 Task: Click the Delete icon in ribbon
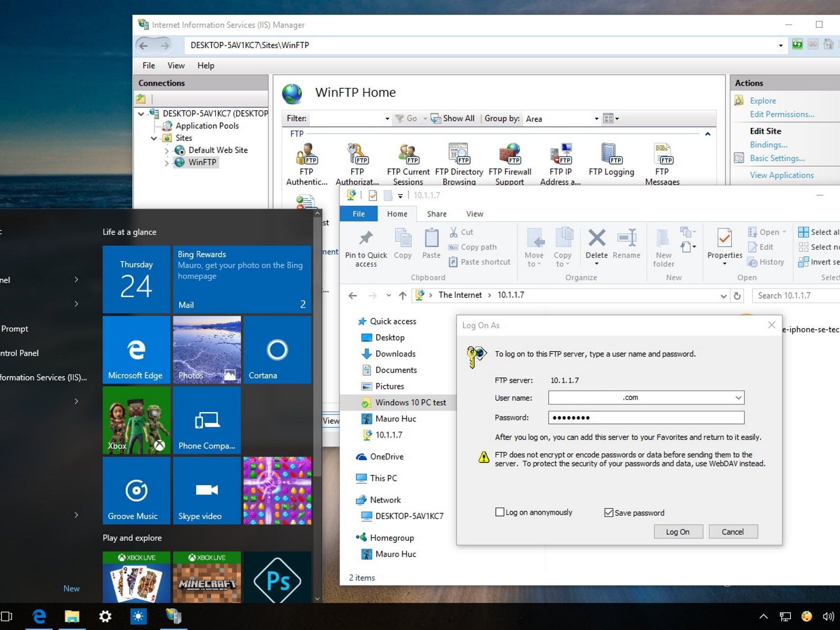[596, 239]
